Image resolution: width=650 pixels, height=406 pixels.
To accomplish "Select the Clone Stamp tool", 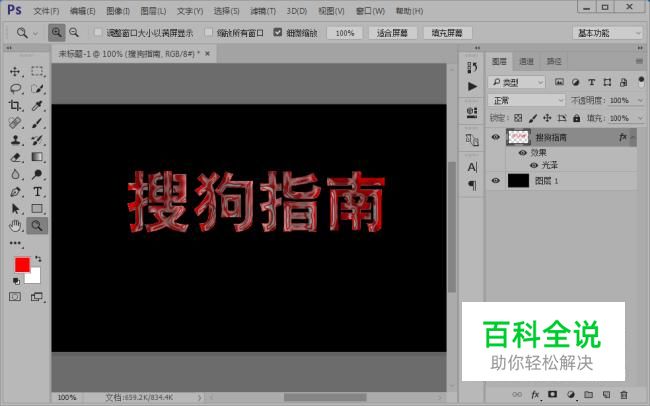I will tap(15, 140).
